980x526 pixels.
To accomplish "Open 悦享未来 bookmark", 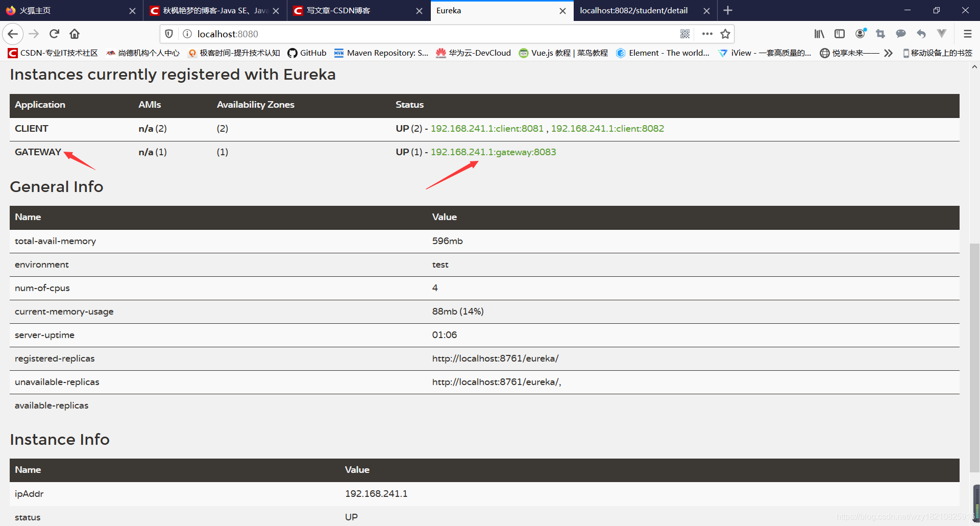I will [x=850, y=53].
